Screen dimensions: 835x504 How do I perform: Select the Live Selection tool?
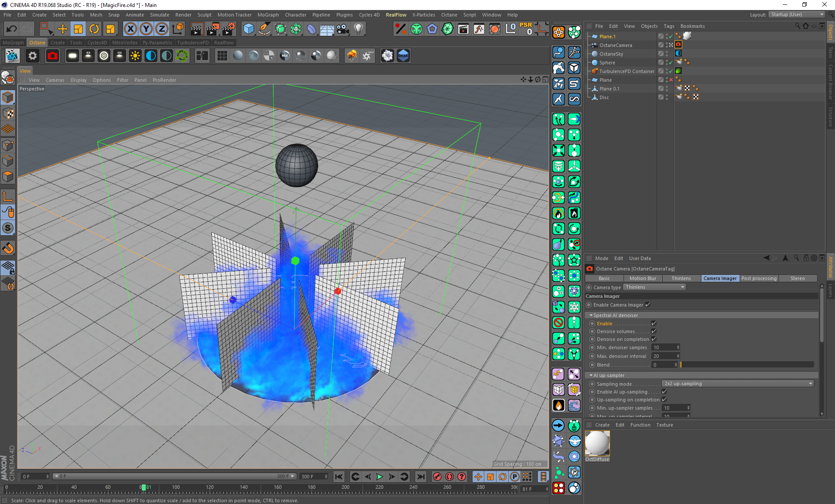point(45,29)
